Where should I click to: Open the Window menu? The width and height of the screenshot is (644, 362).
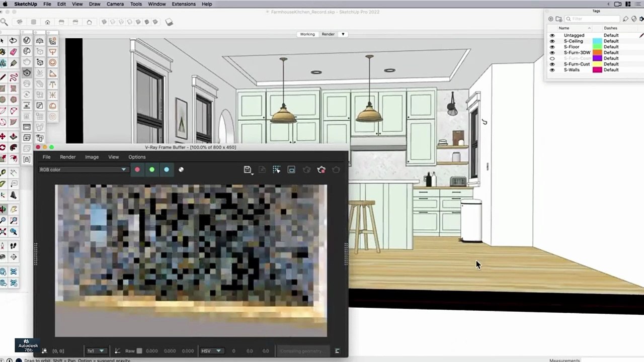tap(156, 4)
